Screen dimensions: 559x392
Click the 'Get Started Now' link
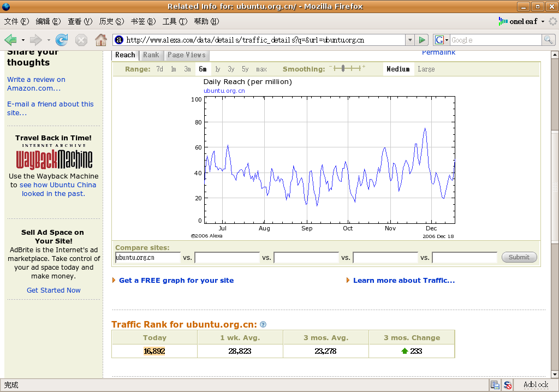pyautogui.click(x=53, y=290)
